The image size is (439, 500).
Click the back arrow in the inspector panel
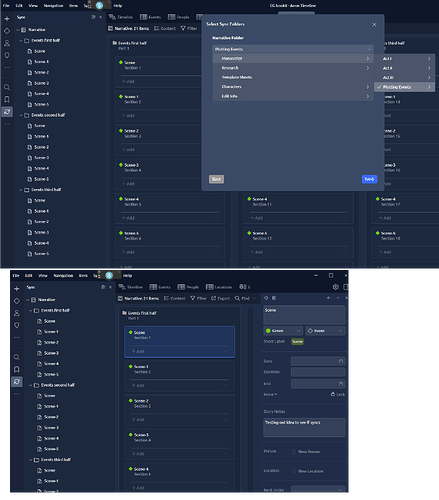tap(329, 298)
